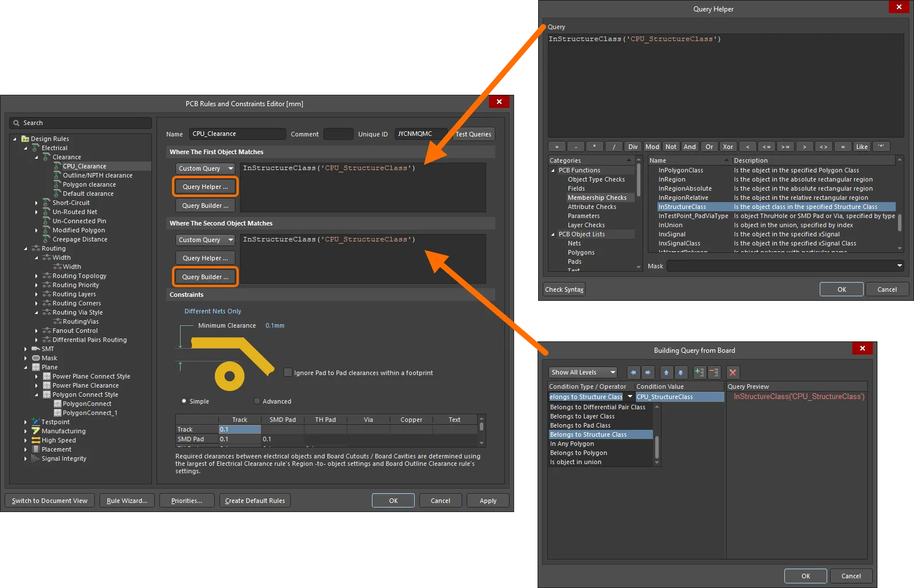Select Is object in union option
The image size is (914, 588).
tap(600, 462)
